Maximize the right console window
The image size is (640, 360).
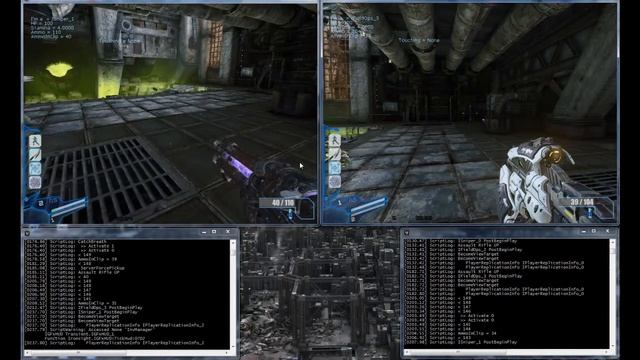pyautogui.click(x=593, y=231)
